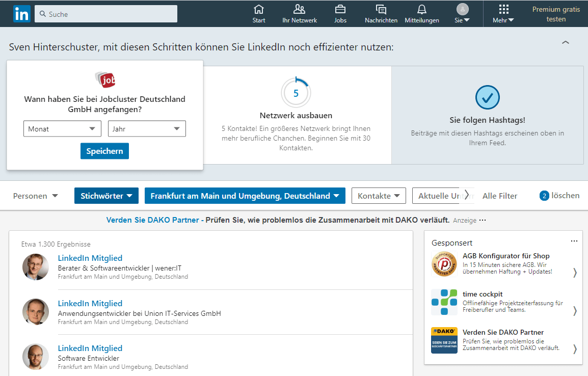The width and height of the screenshot is (588, 376).
Task: Click the Netzwerk ausbauen progress circle
Action: (x=296, y=92)
